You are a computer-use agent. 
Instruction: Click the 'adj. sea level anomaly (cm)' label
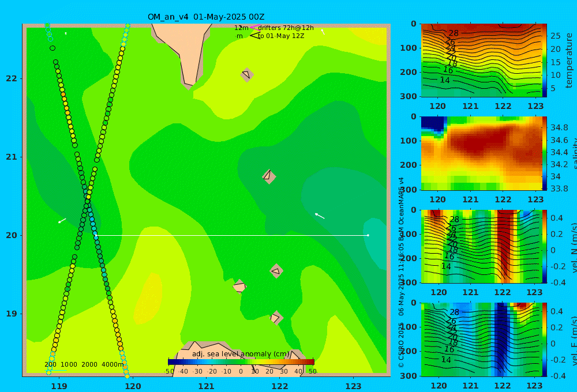point(241,354)
